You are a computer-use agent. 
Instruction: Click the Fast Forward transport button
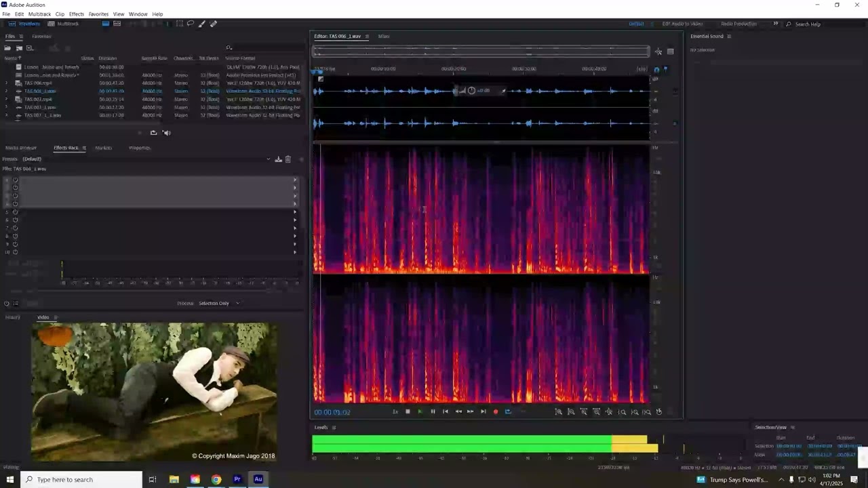[470, 411]
